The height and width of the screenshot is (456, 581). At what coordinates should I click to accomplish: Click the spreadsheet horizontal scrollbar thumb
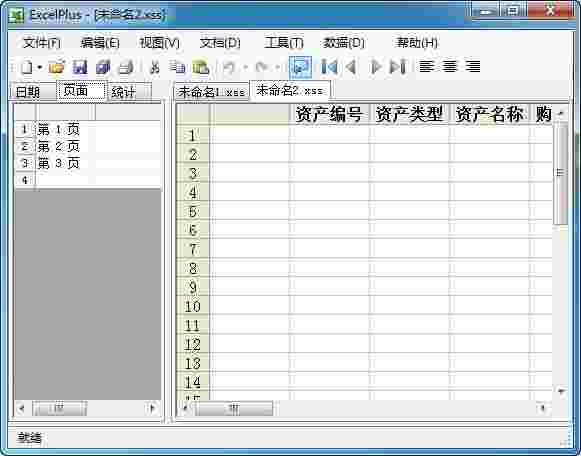(x=234, y=409)
